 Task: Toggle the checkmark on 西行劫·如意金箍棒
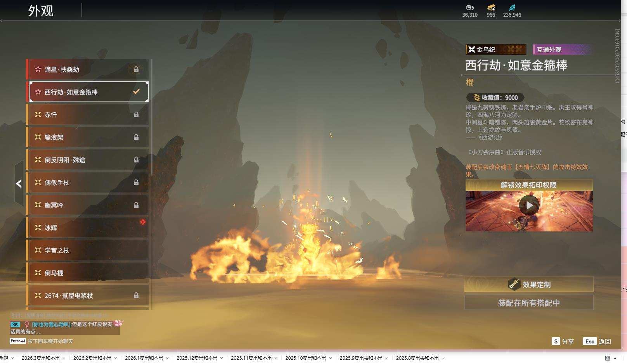(x=136, y=92)
